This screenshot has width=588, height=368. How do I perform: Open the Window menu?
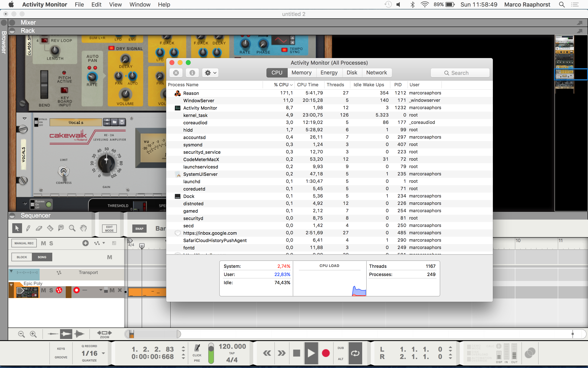click(x=140, y=5)
